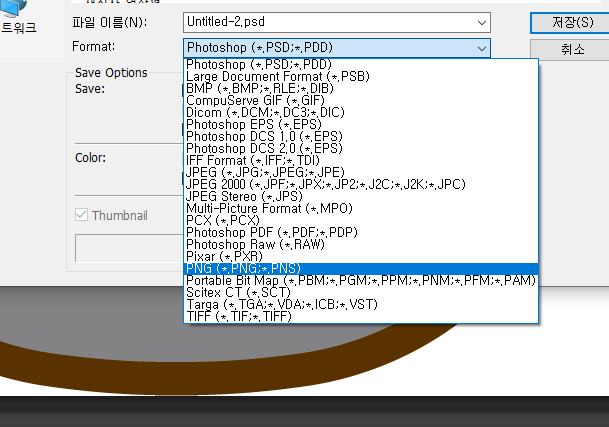Select Photoshop EPS (*.EPS) format
Viewport: 609px width, 427px height.
[361, 125]
